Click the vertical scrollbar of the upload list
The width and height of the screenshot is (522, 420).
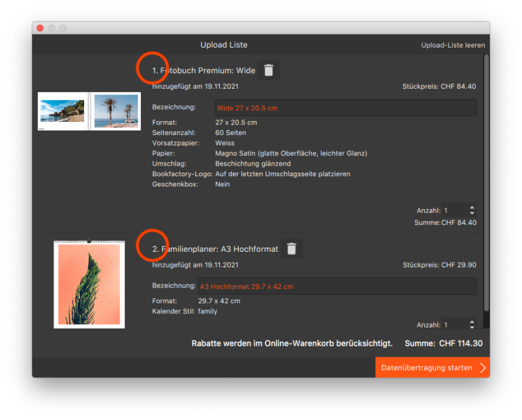pos(485,183)
